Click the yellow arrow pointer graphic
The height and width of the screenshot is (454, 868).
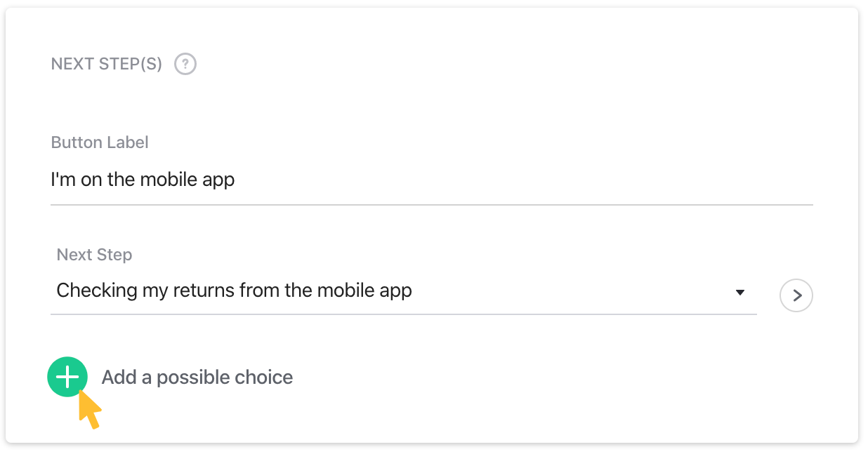coord(90,410)
